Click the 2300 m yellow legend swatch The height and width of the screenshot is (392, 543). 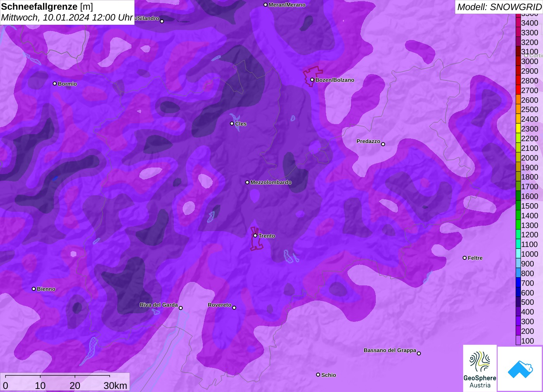(x=518, y=129)
